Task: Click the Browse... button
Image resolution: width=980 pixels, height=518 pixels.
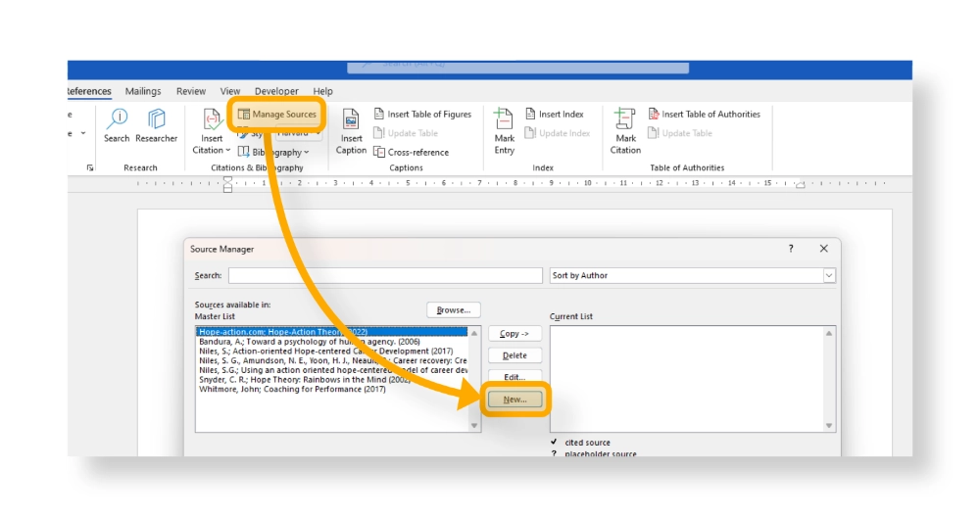Action: [454, 310]
